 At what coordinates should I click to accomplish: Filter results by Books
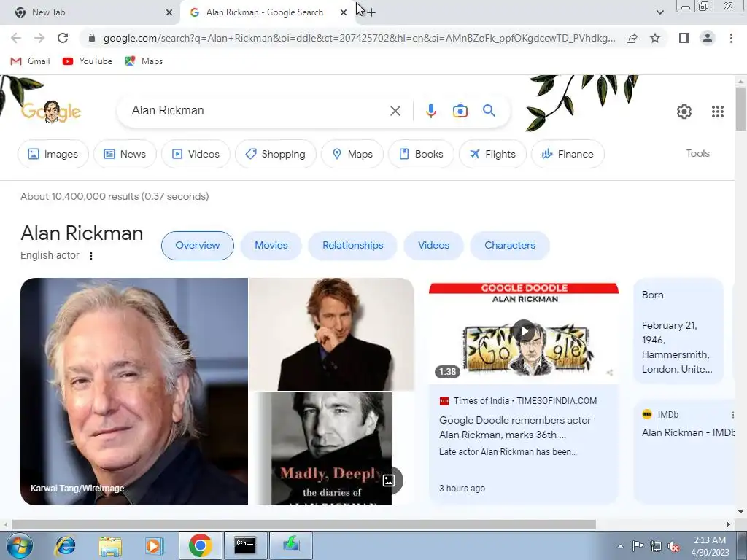coord(421,154)
